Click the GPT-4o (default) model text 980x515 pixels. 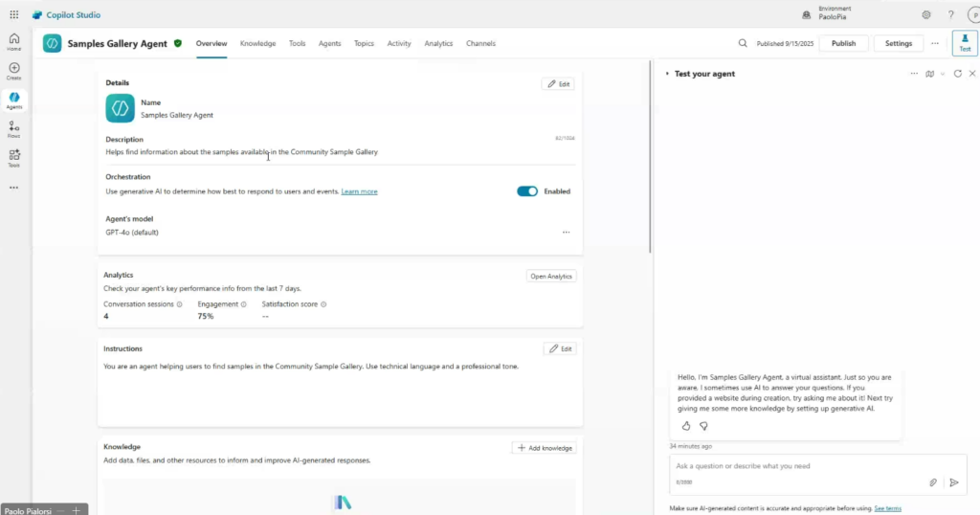coord(132,233)
